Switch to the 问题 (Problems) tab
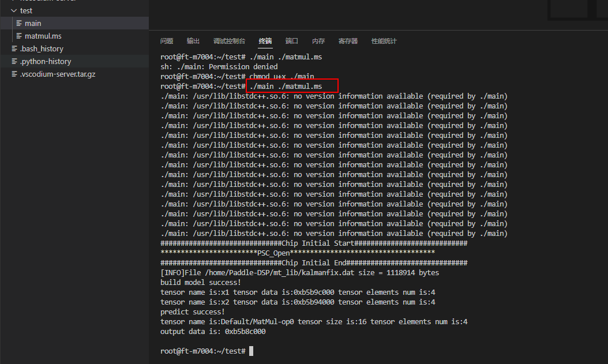608x364 pixels. (x=167, y=41)
